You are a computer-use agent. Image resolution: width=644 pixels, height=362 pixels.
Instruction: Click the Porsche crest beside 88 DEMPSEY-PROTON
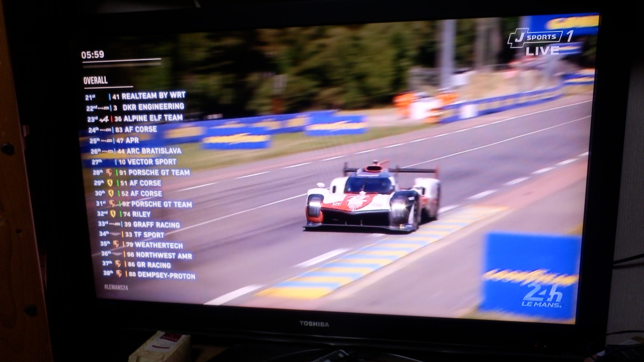(119, 274)
